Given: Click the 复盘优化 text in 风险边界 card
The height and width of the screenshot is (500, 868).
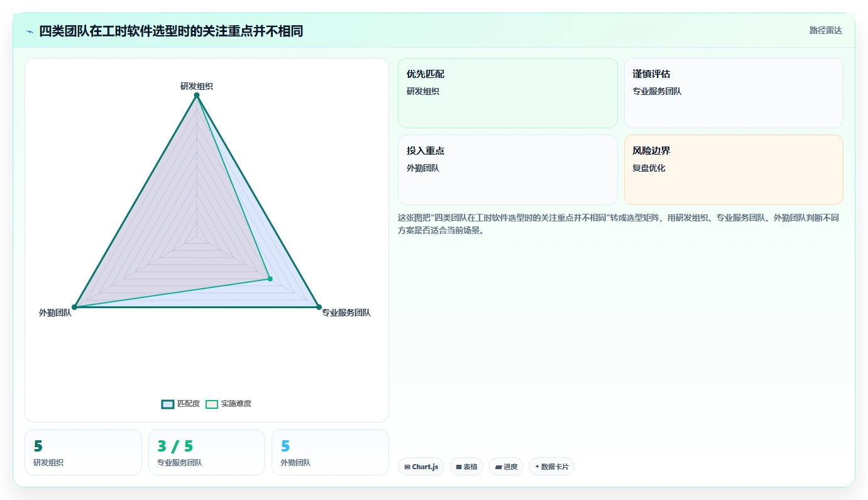Looking at the screenshot, I should pos(649,168).
